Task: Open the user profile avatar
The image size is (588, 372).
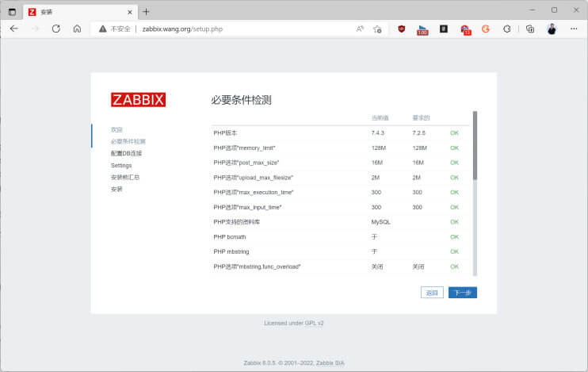Action: [552, 29]
